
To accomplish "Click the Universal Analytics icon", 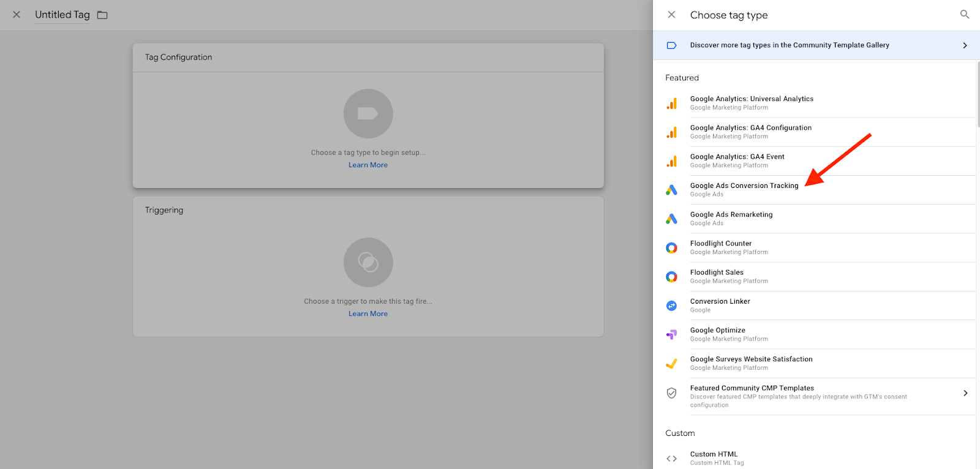I will coord(671,103).
